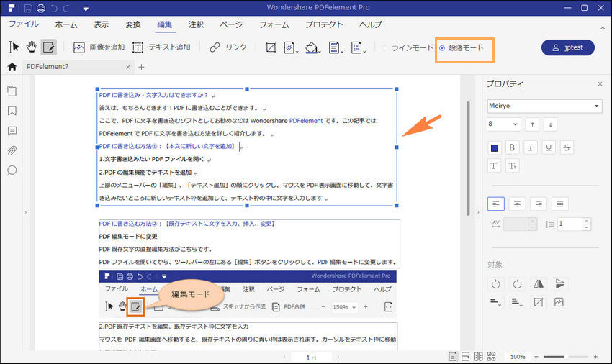Image resolution: width=612 pixels, height=364 pixels.
Task: Switch to the フォーム tab
Action: pyautogui.click(x=274, y=24)
